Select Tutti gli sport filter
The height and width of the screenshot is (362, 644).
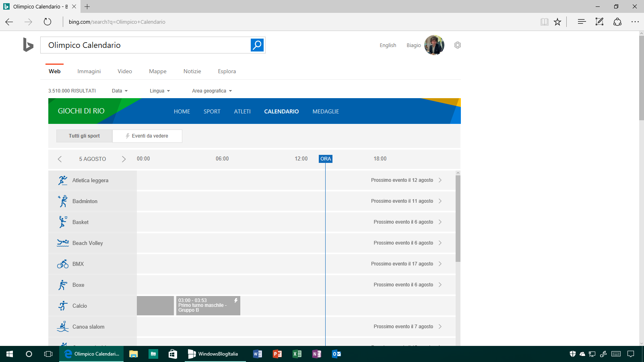84,136
